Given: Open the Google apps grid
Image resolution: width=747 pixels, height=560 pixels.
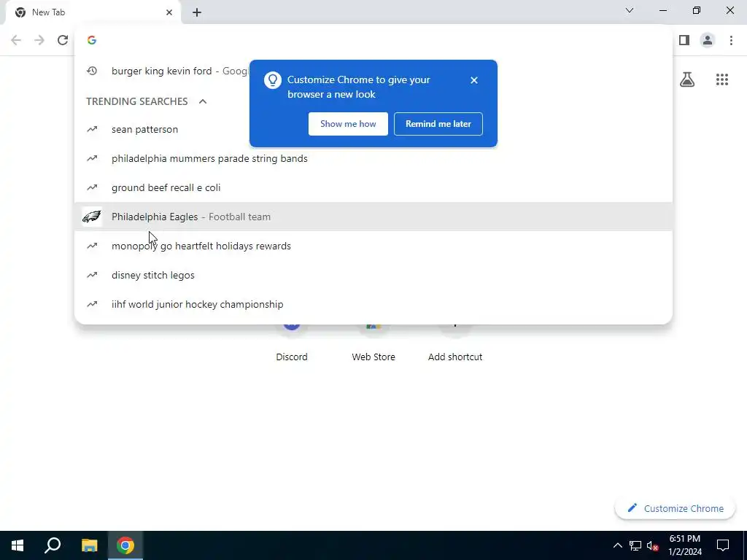Looking at the screenshot, I should (x=721, y=79).
